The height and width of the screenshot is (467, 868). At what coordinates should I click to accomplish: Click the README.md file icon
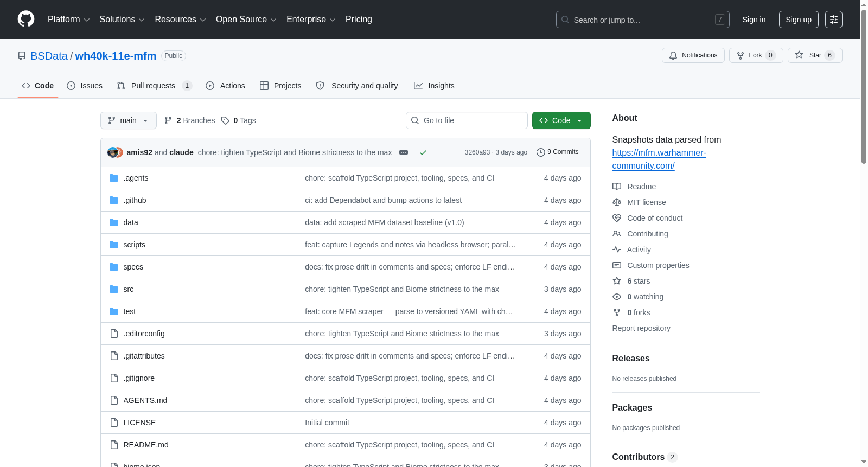point(114,445)
